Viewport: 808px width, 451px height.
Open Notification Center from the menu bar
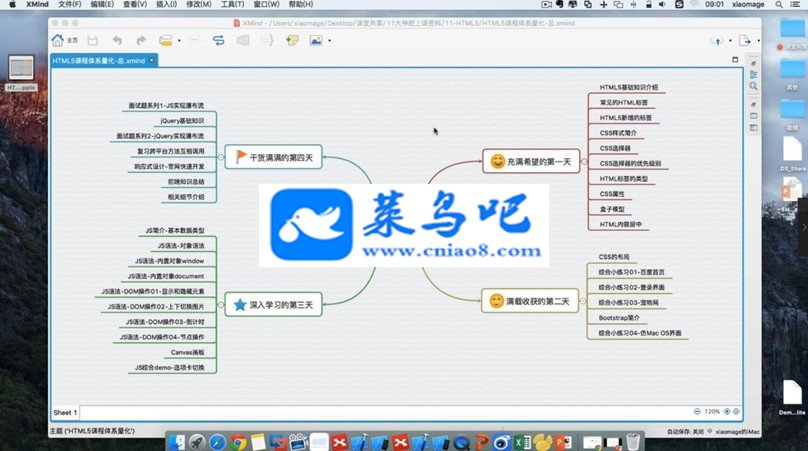795,4
